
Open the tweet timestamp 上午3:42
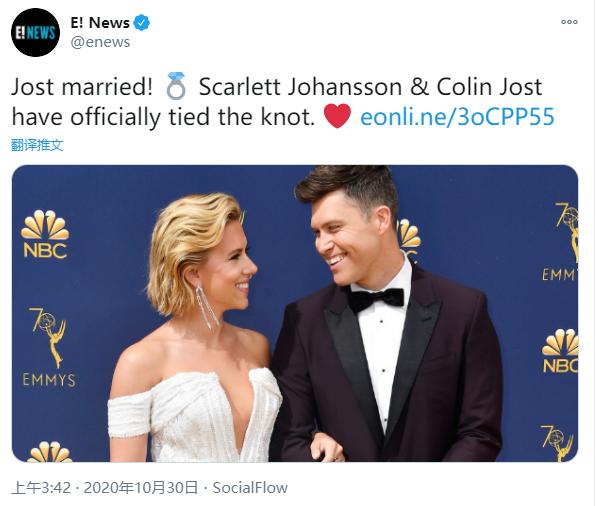[41, 487]
